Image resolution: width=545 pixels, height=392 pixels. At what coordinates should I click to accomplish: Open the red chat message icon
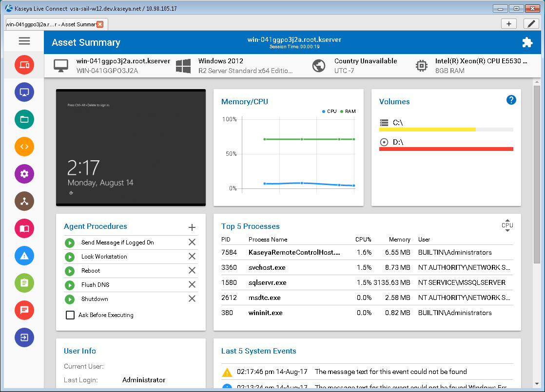(x=24, y=310)
